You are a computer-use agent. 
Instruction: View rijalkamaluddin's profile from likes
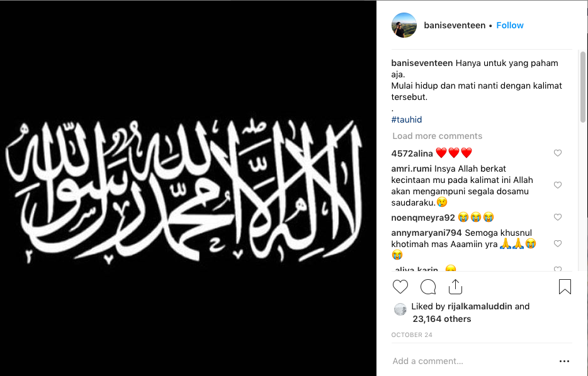point(480,306)
